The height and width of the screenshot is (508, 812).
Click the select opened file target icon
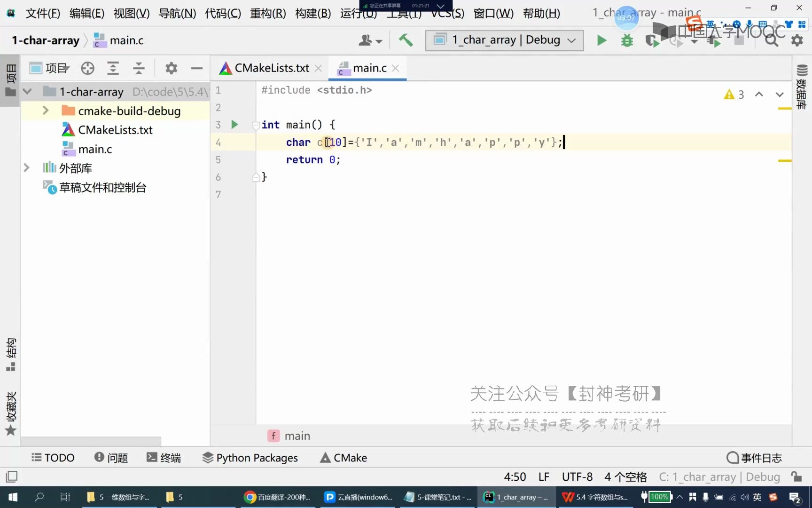87,69
